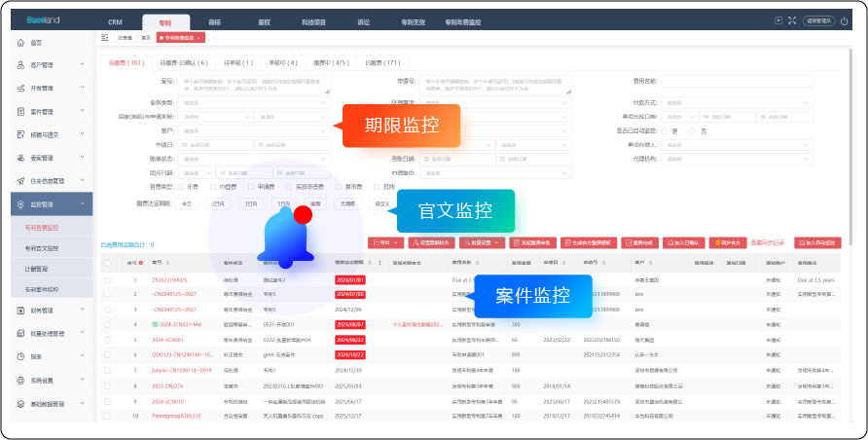This screenshot has height=440, width=868.
Task: Open the 账单状态 dropdown
Action: coord(254,159)
